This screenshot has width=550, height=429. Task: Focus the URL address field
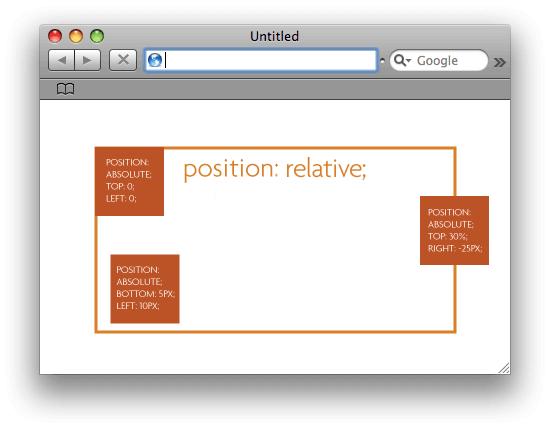261,60
